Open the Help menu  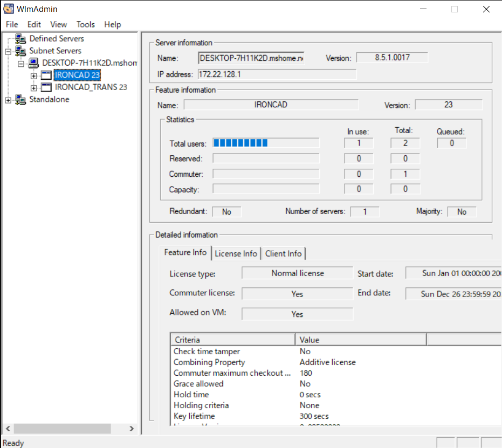[x=112, y=24]
